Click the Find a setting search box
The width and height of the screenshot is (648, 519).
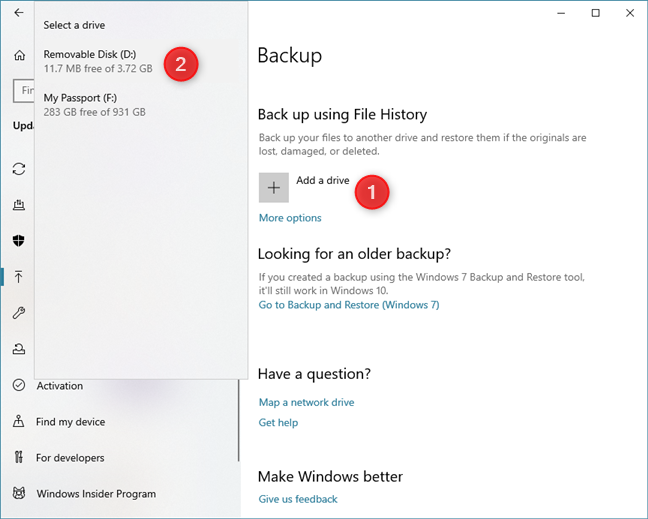tap(24, 91)
